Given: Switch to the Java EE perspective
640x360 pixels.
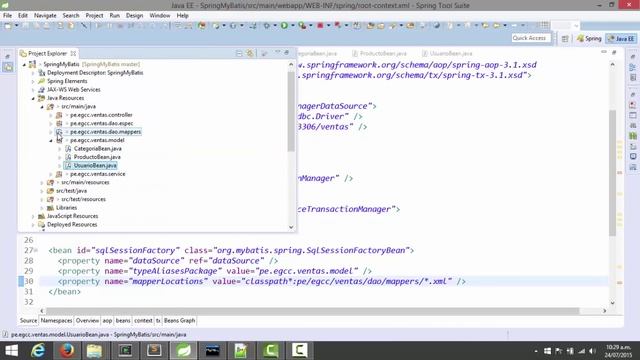Looking at the screenshot, I should (x=621, y=38).
